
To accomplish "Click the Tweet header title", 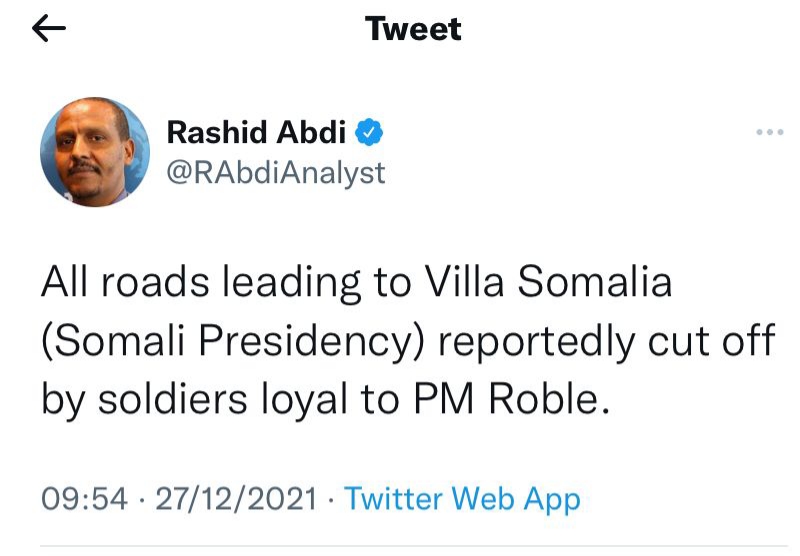I will [413, 29].
